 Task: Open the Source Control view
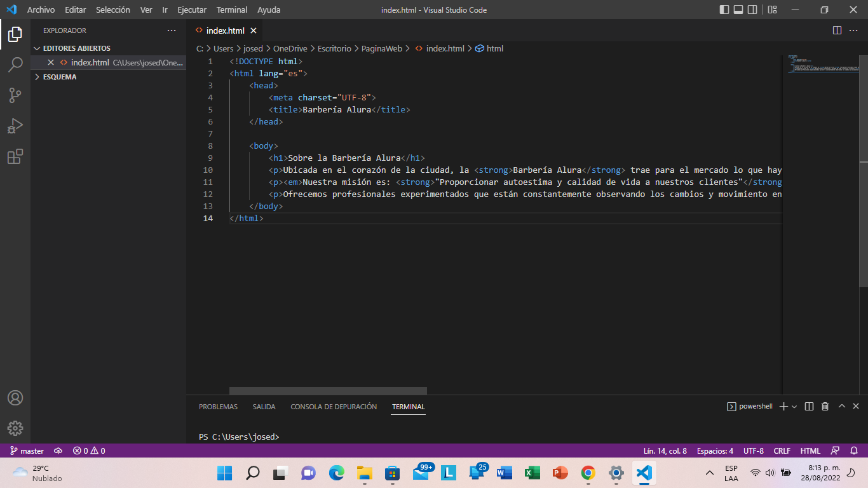[x=15, y=95]
